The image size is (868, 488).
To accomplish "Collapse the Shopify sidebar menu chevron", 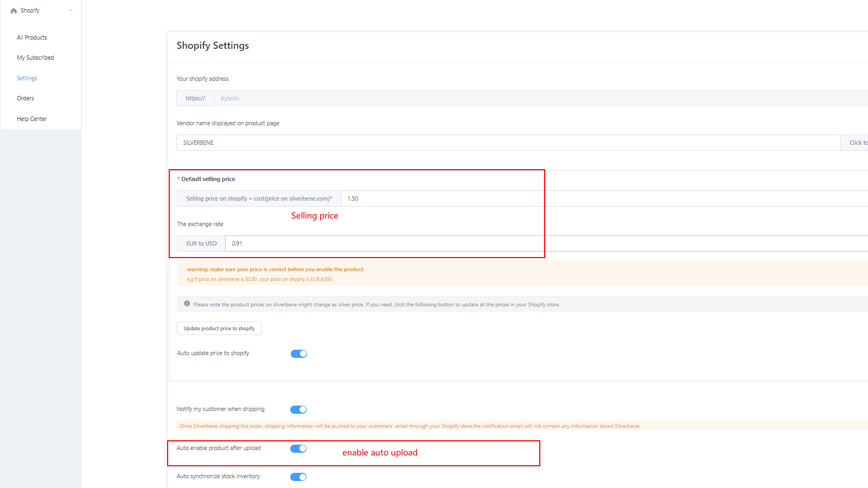I will click(x=71, y=10).
